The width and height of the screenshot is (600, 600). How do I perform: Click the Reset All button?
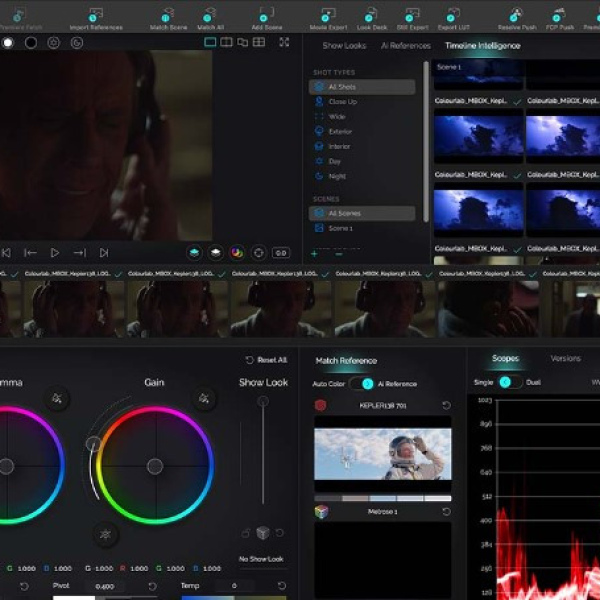point(266,360)
